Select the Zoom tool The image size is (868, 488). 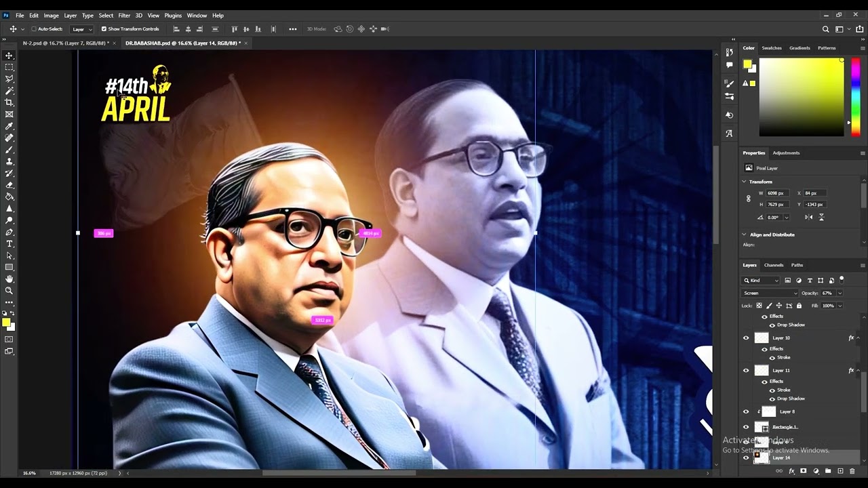click(x=9, y=291)
